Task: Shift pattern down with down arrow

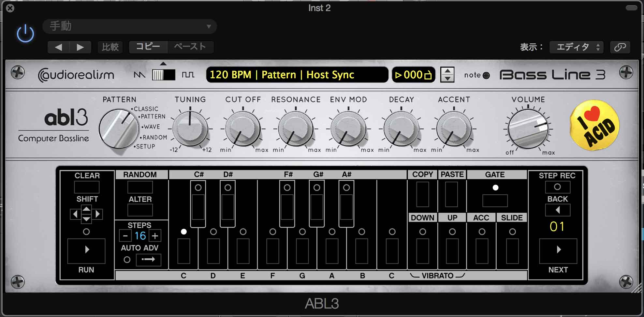Action: pos(86,219)
